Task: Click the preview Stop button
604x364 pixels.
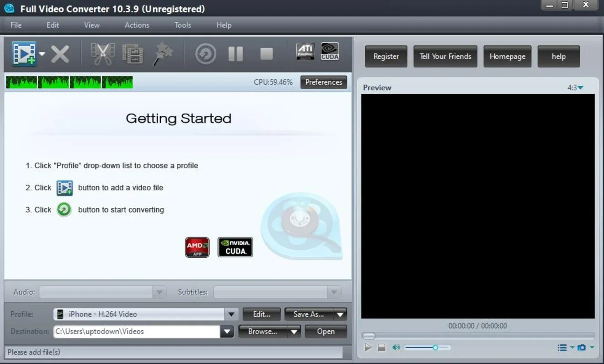Action: [382, 348]
